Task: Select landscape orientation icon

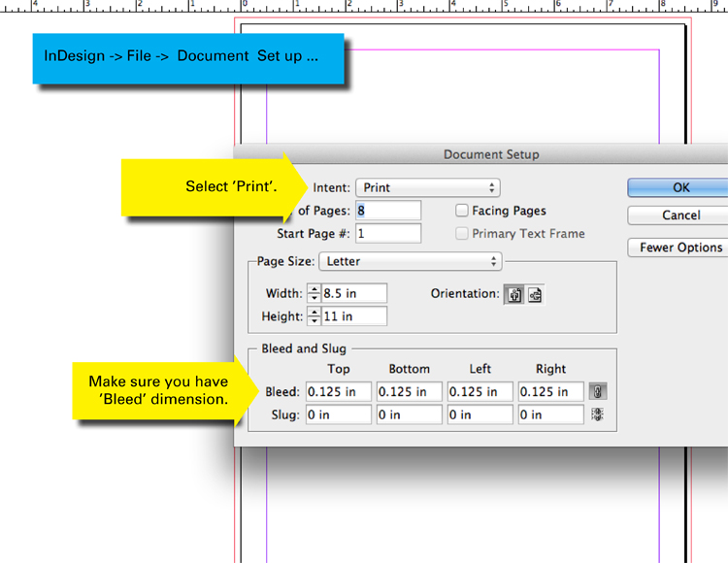Action: 535,295
